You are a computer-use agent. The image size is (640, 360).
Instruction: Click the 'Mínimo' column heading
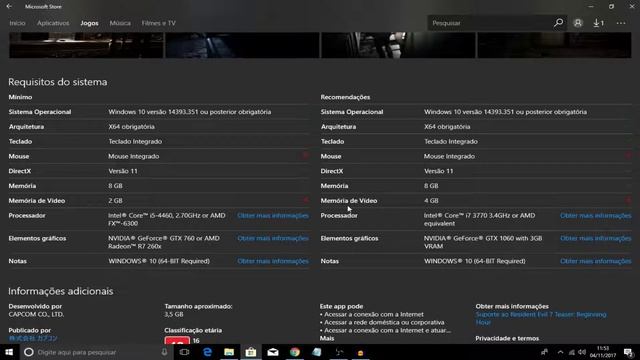(x=20, y=97)
